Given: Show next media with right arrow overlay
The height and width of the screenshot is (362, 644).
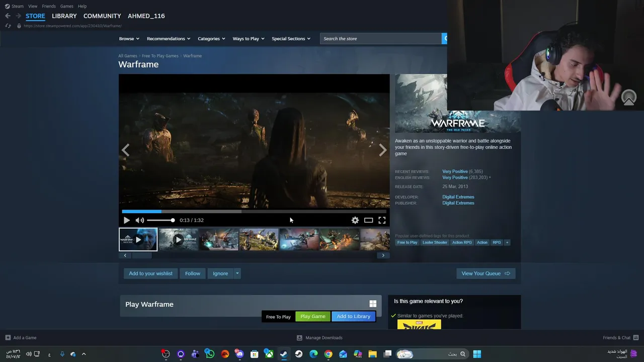Looking at the screenshot, I should click(383, 150).
